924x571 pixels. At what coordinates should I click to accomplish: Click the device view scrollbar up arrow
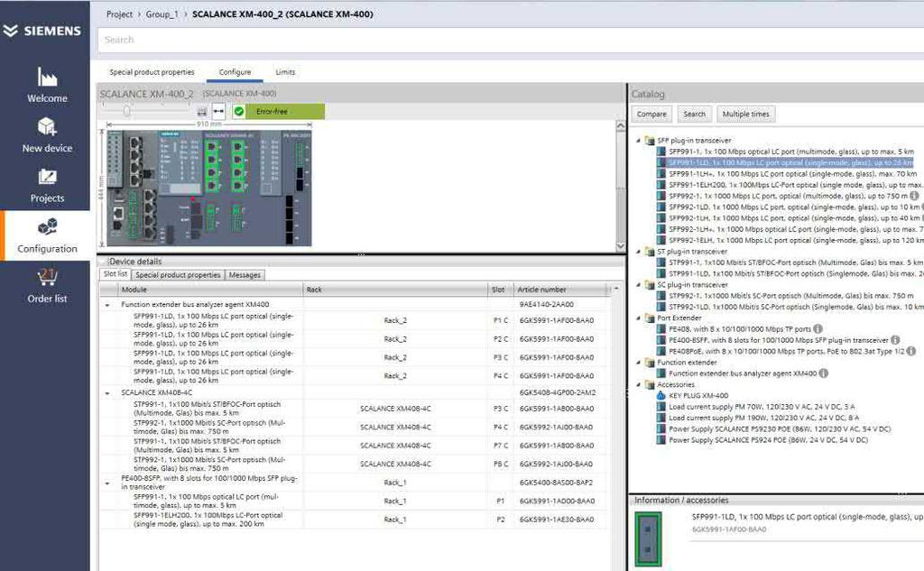[621, 125]
